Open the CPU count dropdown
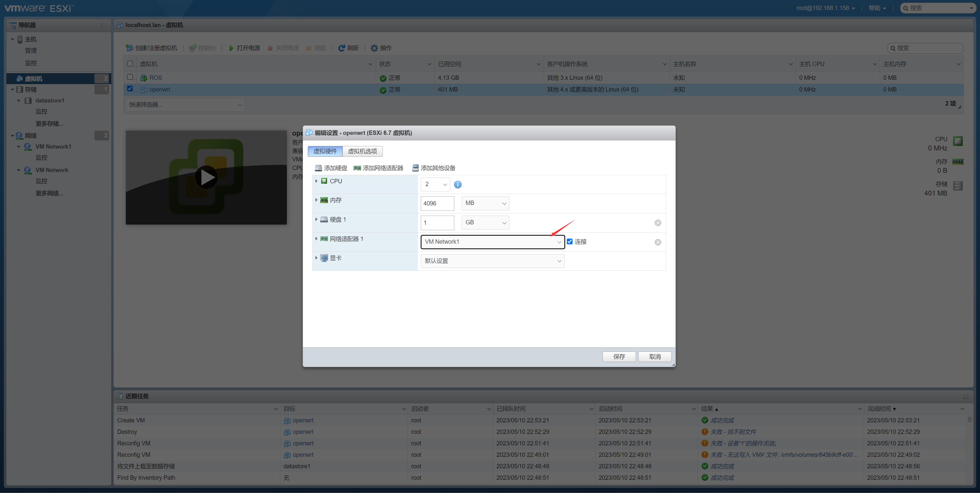Image resolution: width=980 pixels, height=493 pixels. (435, 184)
